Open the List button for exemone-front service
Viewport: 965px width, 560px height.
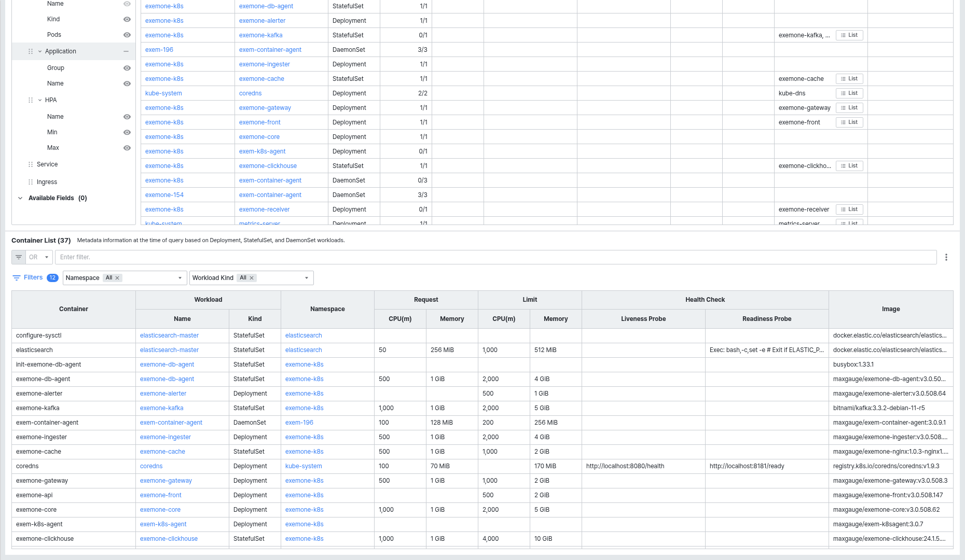849,122
